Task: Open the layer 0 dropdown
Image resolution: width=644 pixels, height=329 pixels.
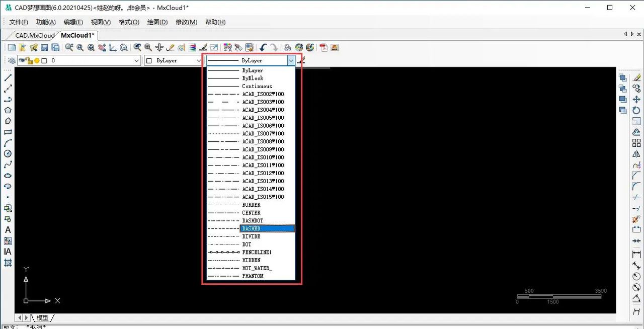Action: pyautogui.click(x=136, y=60)
